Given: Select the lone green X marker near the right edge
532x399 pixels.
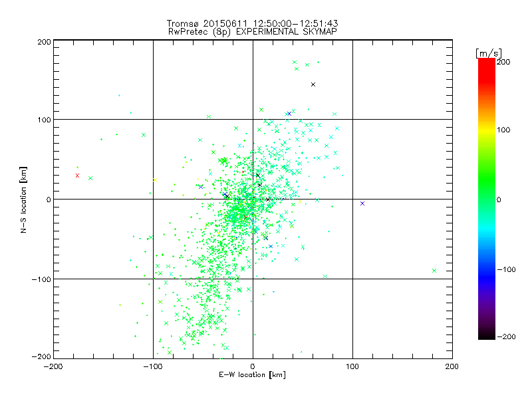Looking at the screenshot, I should 434,271.
